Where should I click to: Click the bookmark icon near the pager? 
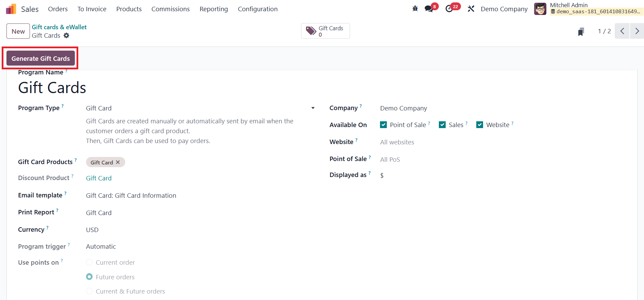click(x=581, y=32)
